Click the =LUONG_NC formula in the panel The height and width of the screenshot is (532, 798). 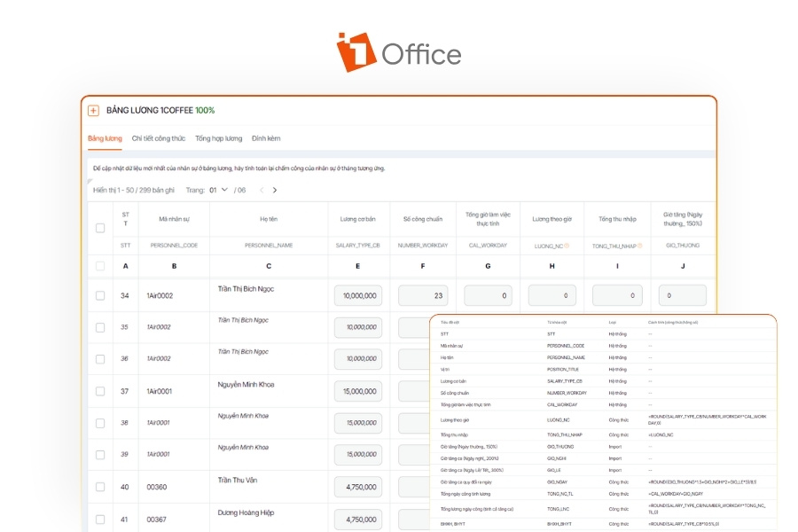click(661, 435)
